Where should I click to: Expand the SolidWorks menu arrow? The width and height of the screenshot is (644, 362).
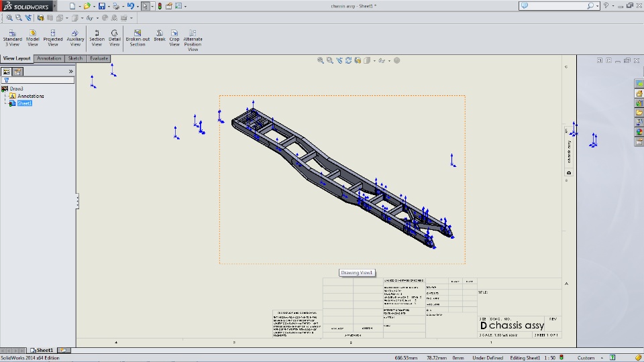click(54, 6)
